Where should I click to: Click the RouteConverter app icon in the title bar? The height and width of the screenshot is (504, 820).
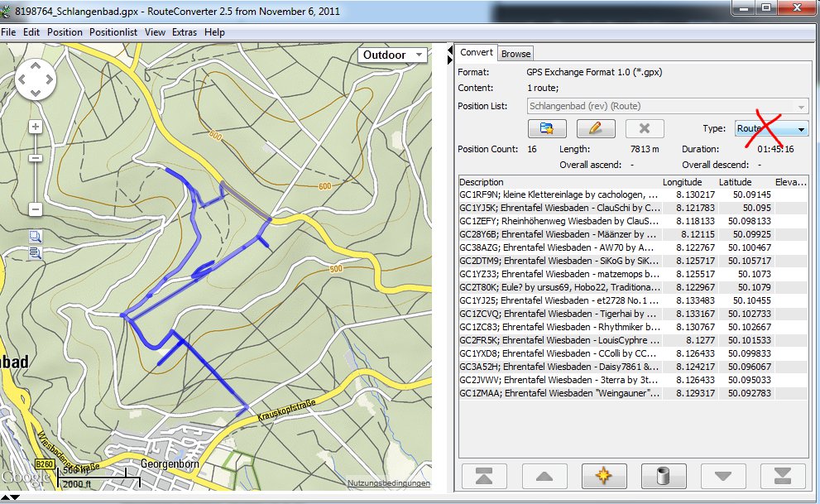tap(5, 11)
